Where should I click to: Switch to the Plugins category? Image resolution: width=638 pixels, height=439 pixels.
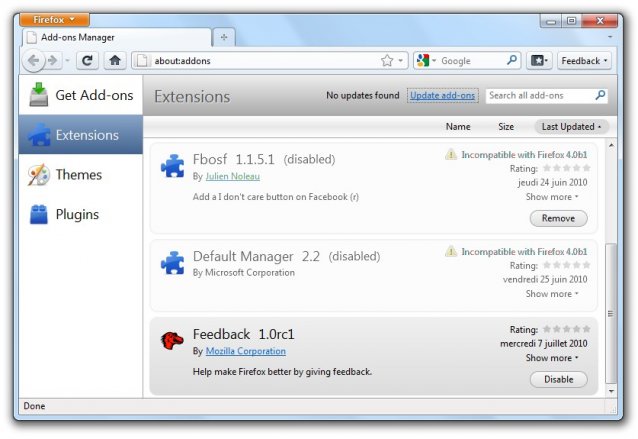tap(81, 214)
